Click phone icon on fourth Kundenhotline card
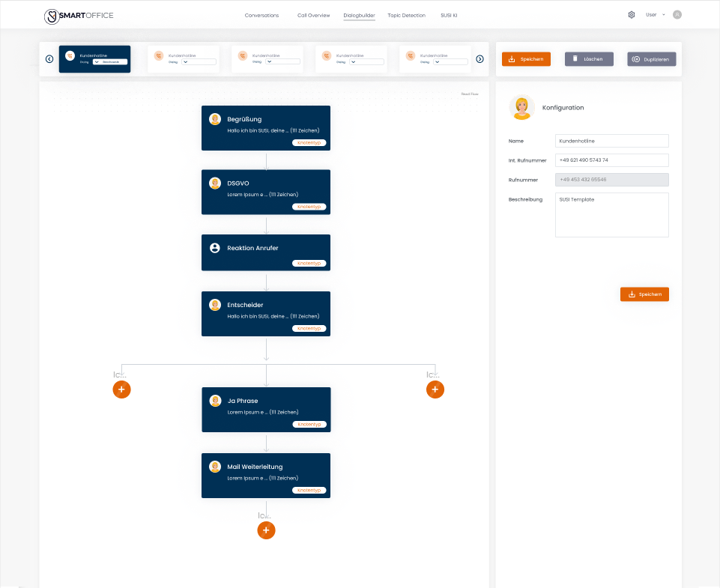Screen dimensions: 720x588 [327, 55]
